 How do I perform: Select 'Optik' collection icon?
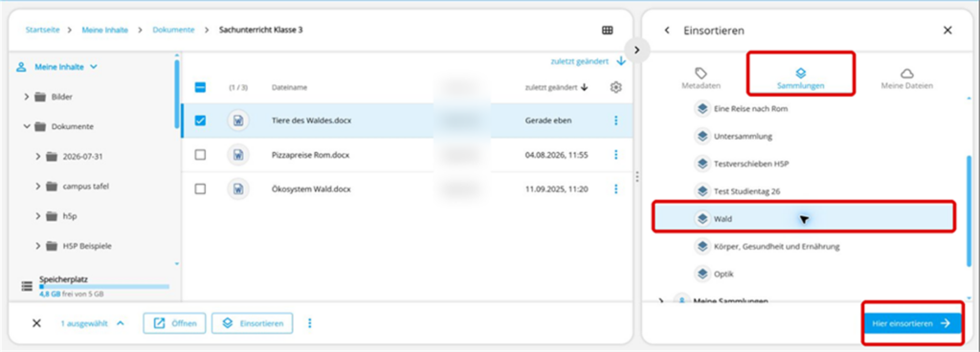(x=702, y=274)
